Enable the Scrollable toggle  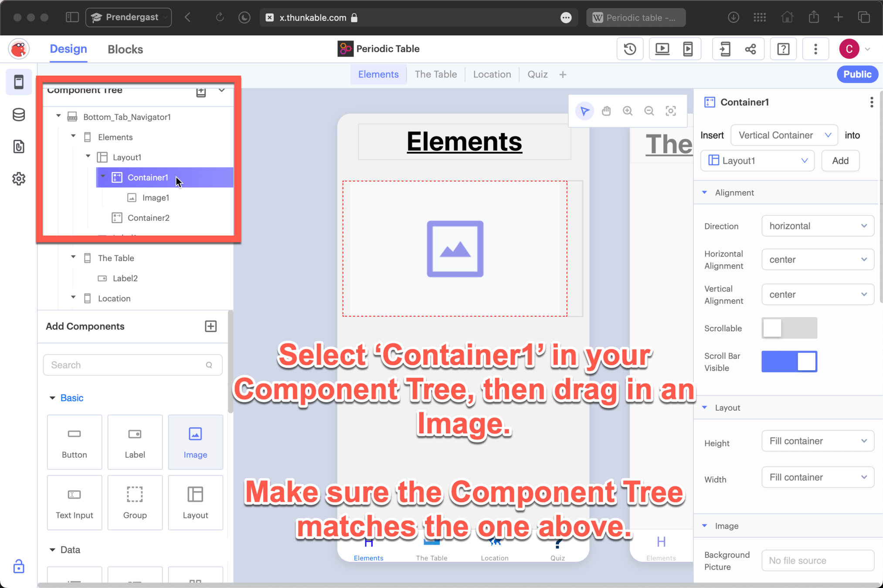click(789, 328)
